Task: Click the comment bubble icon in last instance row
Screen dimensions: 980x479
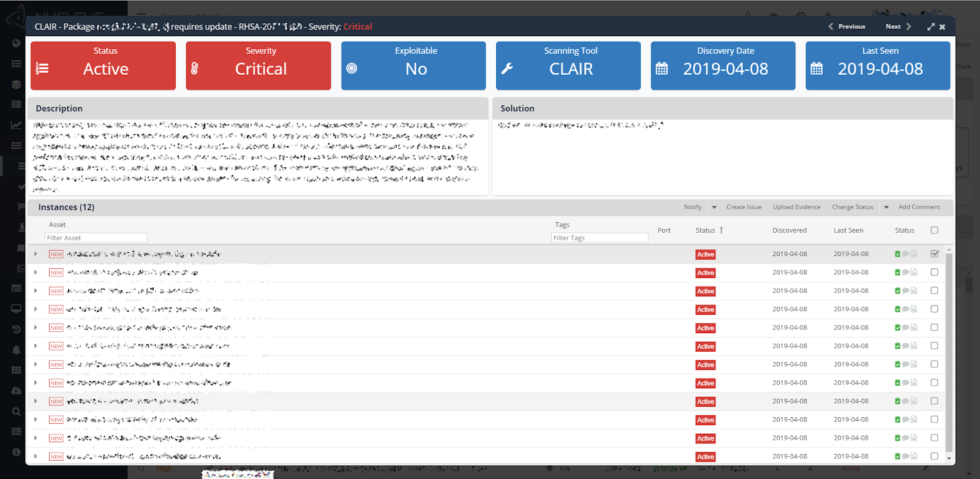Action: 905,456
